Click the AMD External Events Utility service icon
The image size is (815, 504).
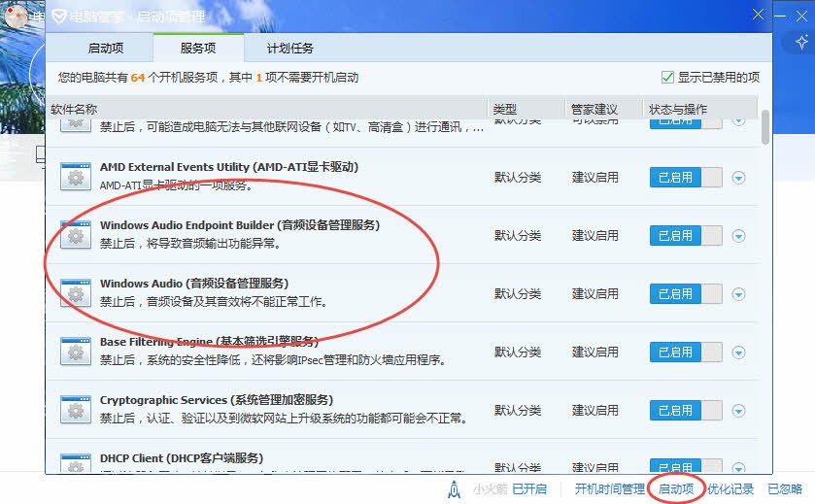tap(76, 177)
